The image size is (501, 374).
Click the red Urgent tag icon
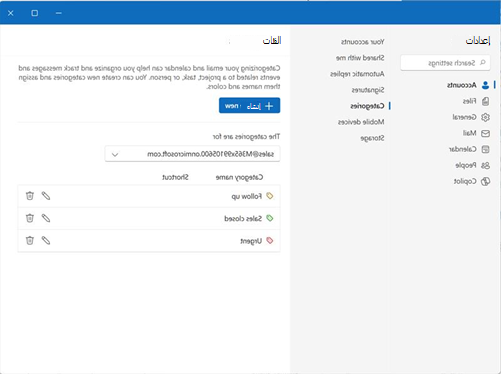click(270, 240)
